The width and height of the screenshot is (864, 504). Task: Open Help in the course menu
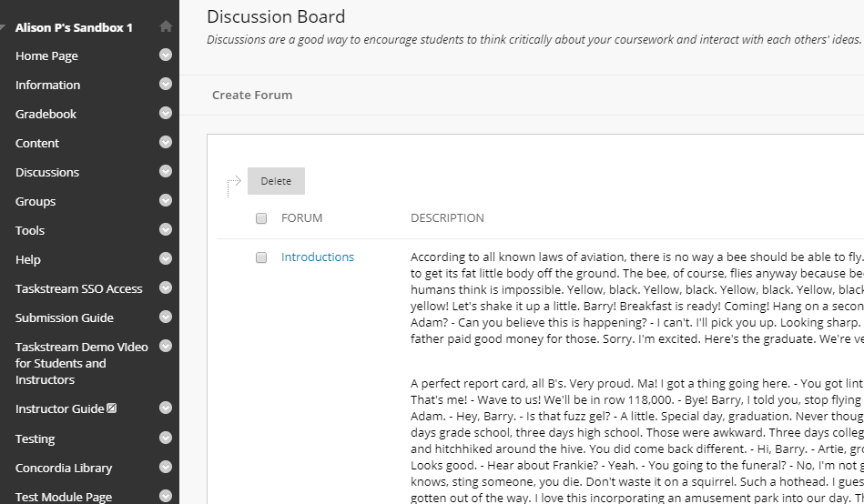(28, 259)
